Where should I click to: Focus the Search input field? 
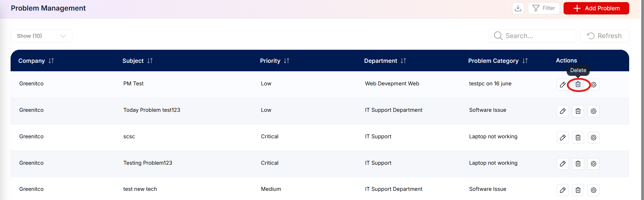(532, 36)
